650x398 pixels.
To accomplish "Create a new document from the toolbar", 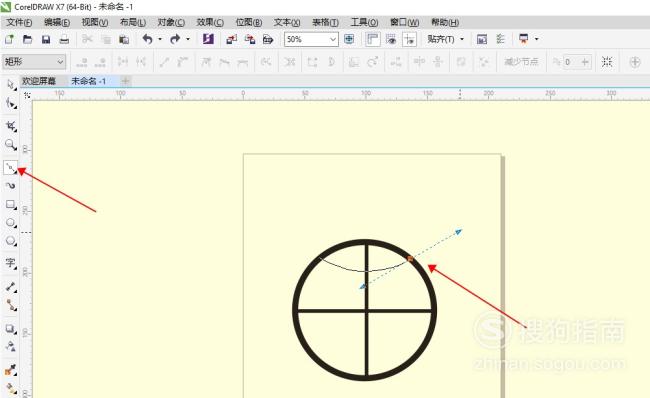I will (x=9, y=39).
